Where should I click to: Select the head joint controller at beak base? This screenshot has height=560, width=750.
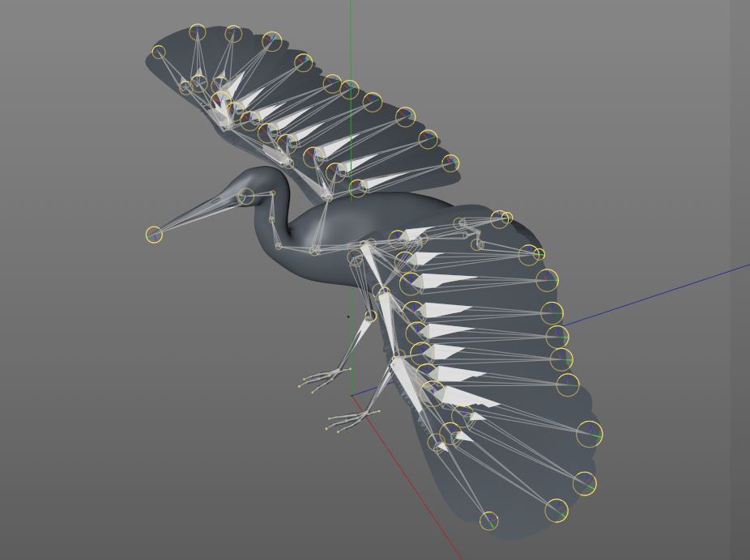[x=246, y=197]
